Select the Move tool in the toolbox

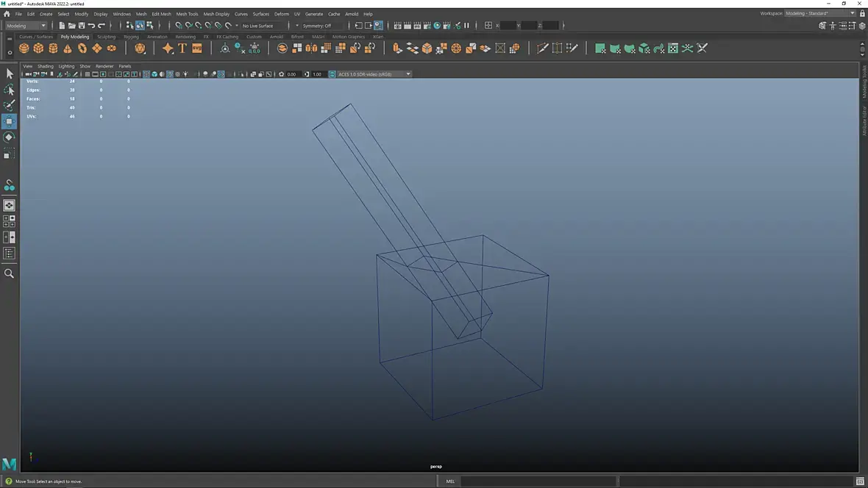9,121
